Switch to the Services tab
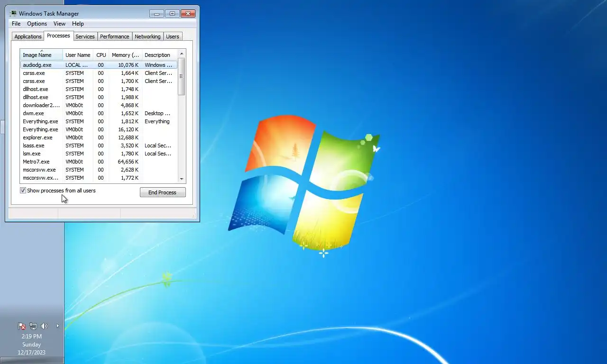This screenshot has width=607, height=364. (x=85, y=36)
